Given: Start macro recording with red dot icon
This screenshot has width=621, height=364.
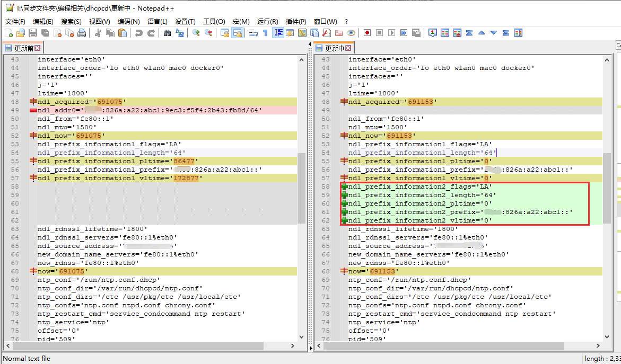Looking at the screenshot, I should click(x=367, y=33).
